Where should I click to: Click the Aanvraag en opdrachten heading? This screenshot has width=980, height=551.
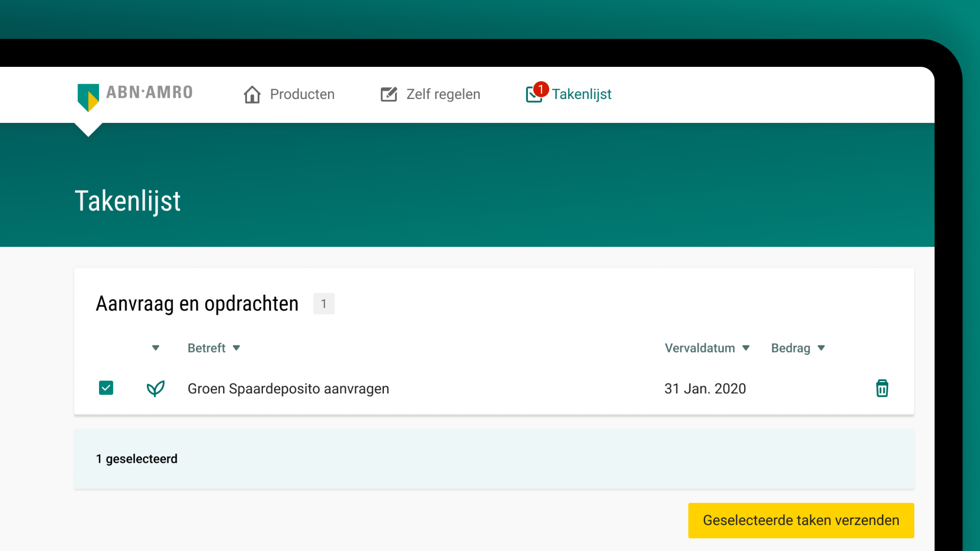click(x=197, y=304)
